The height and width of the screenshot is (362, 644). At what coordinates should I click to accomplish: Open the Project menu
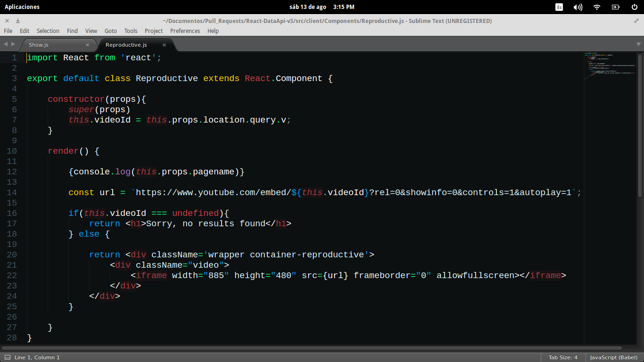pos(154,31)
